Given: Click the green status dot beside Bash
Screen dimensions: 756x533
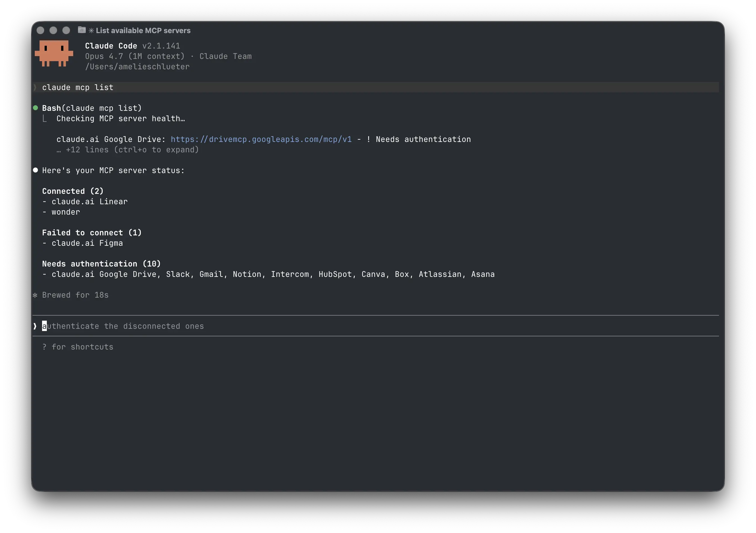Looking at the screenshot, I should point(35,108).
